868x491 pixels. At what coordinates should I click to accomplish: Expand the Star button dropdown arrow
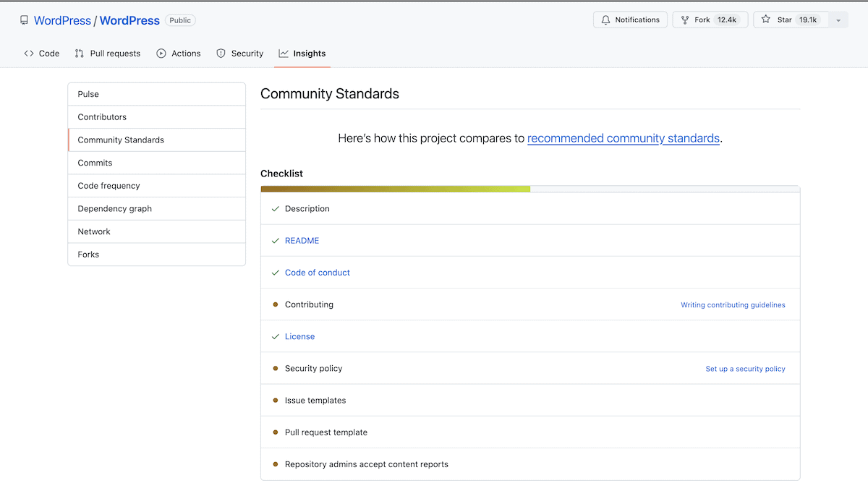click(838, 20)
